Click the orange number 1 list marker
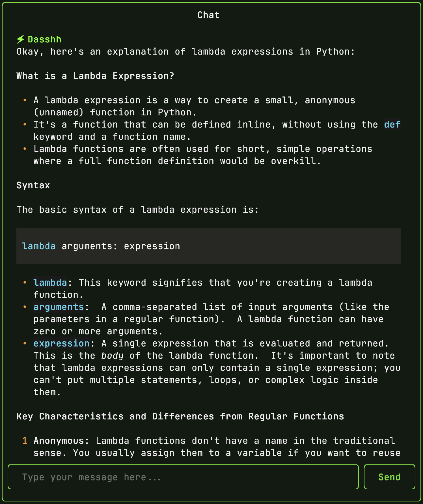Viewport: 423px width, 504px height. click(x=25, y=441)
